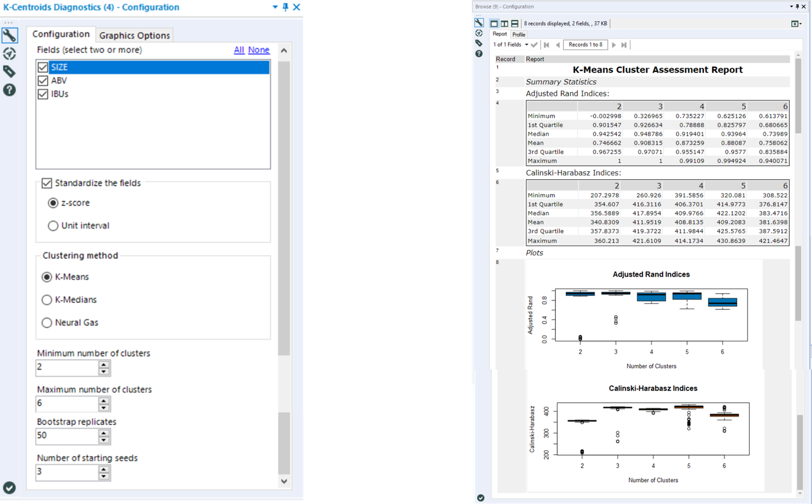Select K-Medians clustering method
The height and width of the screenshot is (504, 812).
[x=46, y=300]
